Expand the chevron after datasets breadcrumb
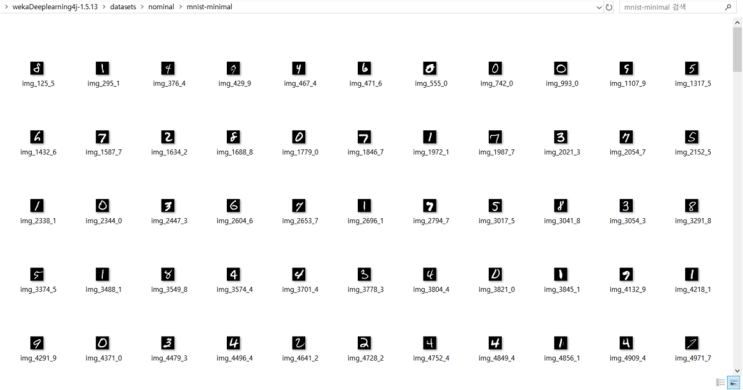 tap(142, 7)
